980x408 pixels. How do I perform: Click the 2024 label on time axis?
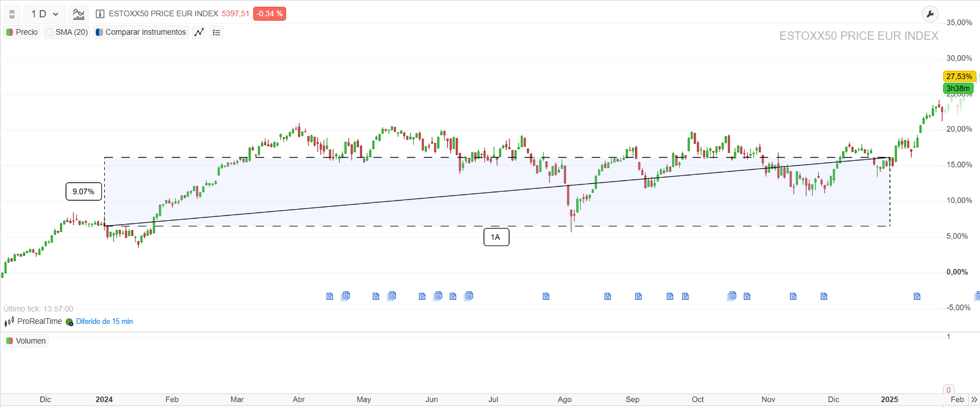[104, 400]
